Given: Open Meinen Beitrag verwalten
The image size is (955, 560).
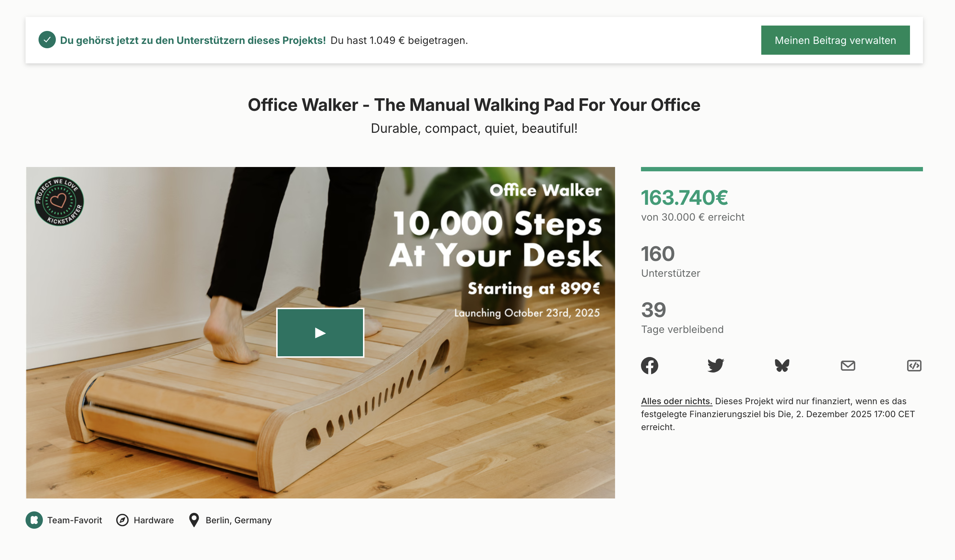Looking at the screenshot, I should tap(835, 40).
